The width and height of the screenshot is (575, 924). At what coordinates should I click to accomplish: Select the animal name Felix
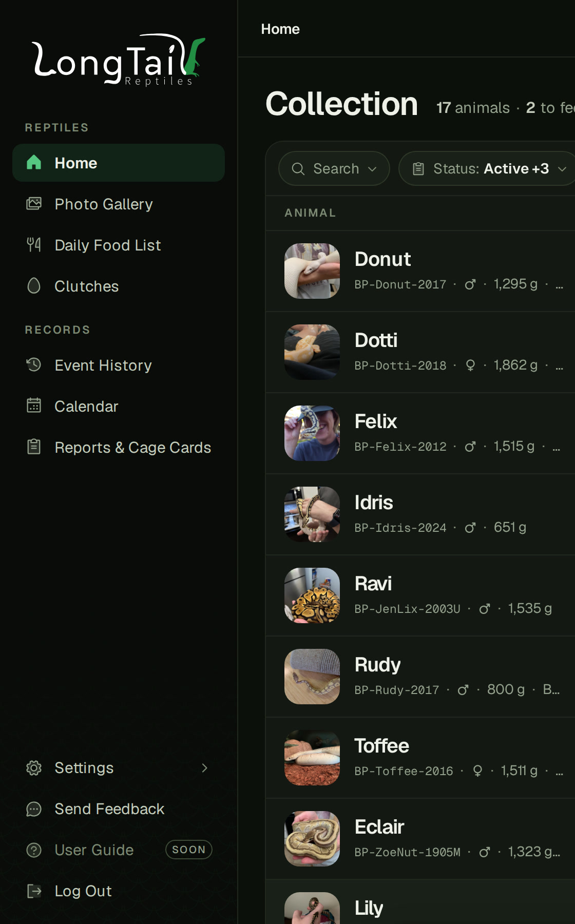tap(376, 421)
